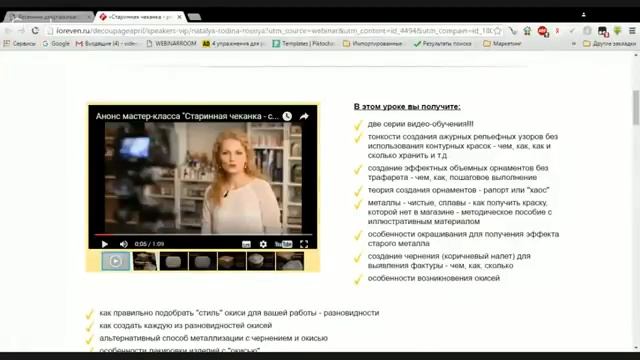
Task: Mute the video with the volume icon
Action: pos(124,244)
